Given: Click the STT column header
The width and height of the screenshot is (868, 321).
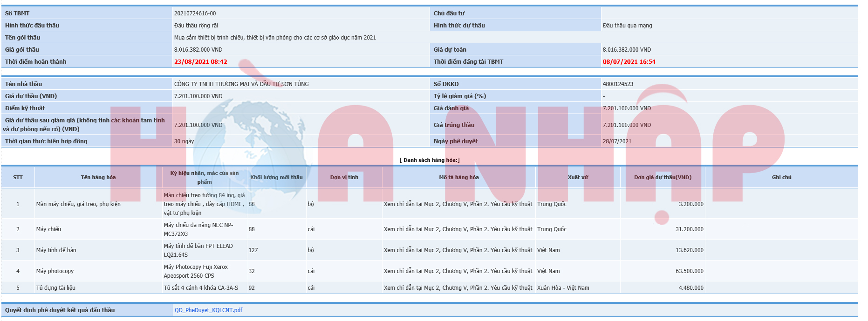Looking at the screenshot, I should (x=18, y=177).
